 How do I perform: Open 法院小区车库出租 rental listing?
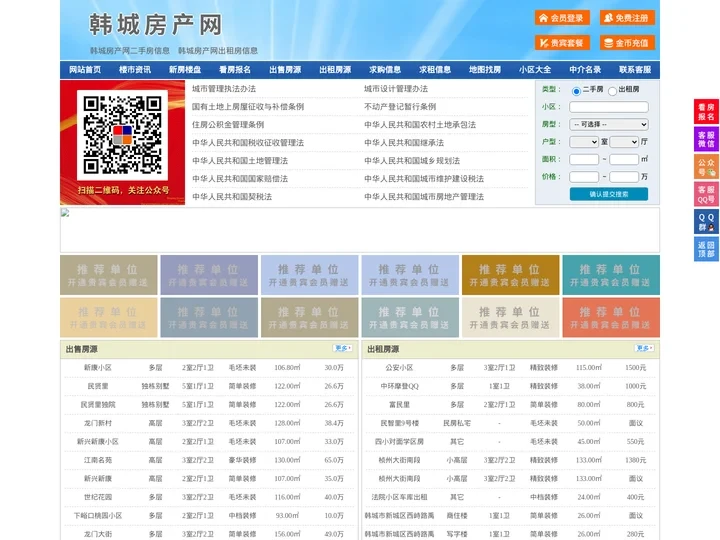click(x=399, y=497)
